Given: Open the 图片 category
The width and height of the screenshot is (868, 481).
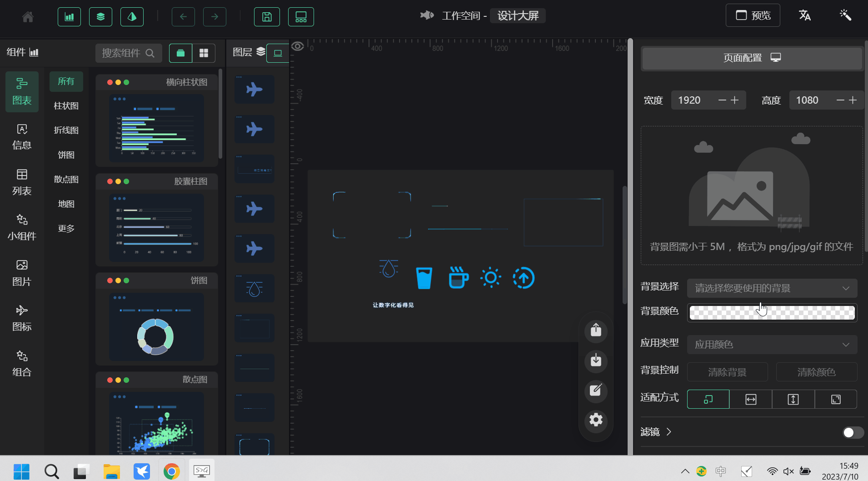Looking at the screenshot, I should tap(22, 273).
